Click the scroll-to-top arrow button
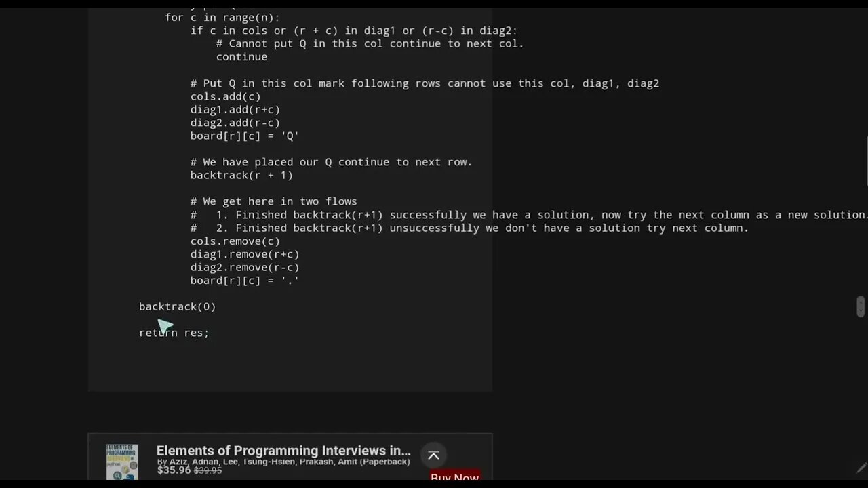Viewport: 868px width, 488px height. (433, 455)
